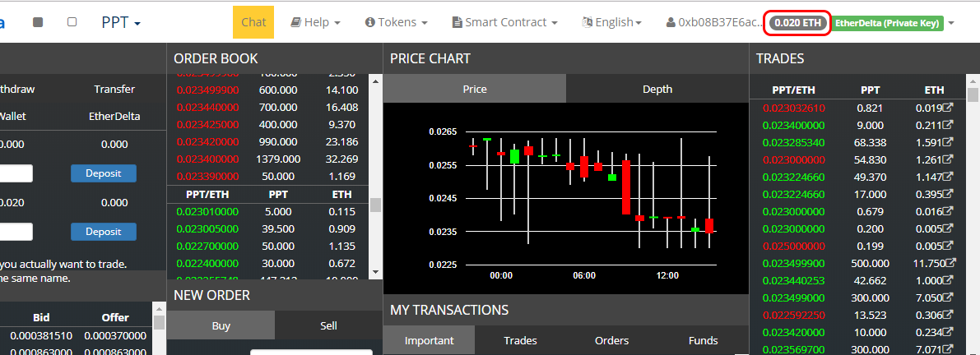This screenshot has height=355, width=980.
Task: Open external link for 42.662 PPT trade
Action: pyautogui.click(x=948, y=280)
